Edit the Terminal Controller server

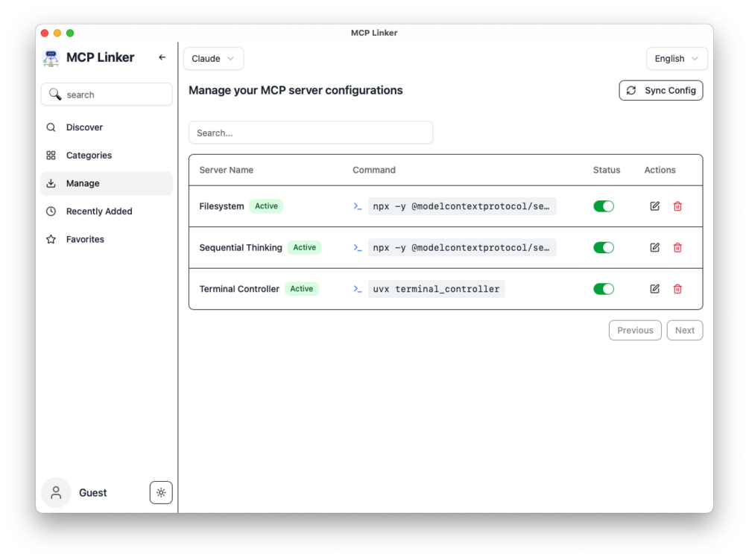coord(654,289)
